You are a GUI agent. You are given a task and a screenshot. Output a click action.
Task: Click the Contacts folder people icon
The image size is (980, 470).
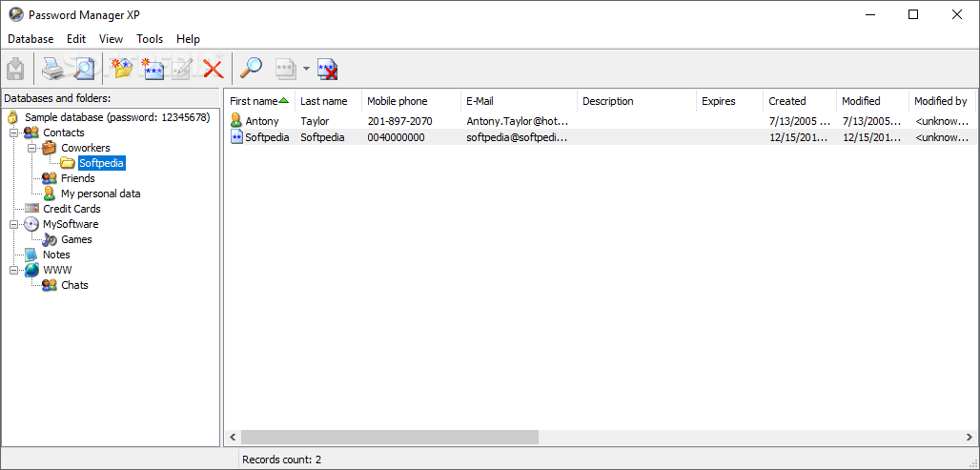tap(31, 133)
